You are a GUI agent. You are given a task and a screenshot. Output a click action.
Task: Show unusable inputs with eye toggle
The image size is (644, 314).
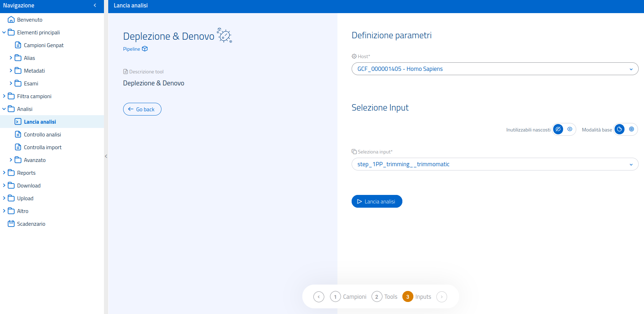point(570,129)
